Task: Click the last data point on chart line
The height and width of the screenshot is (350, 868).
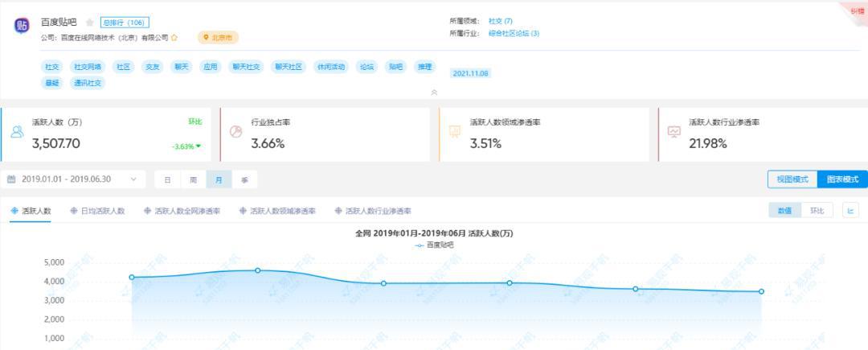Action: click(x=761, y=291)
